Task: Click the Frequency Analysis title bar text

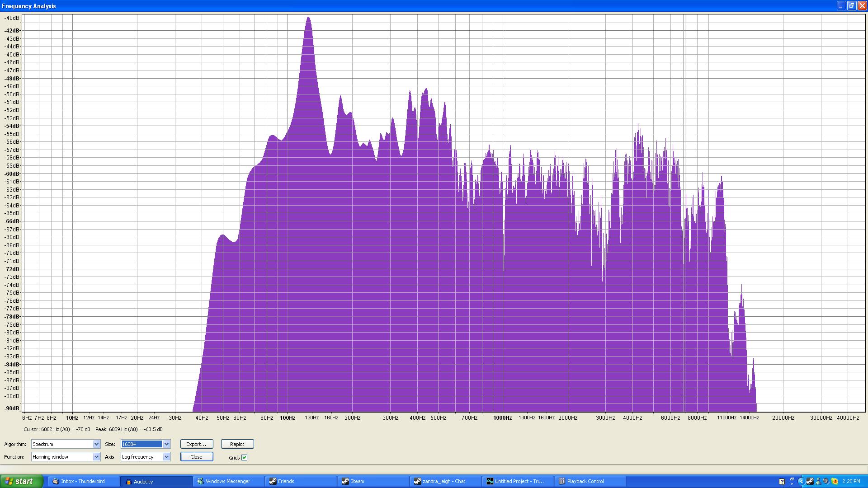Action: point(29,6)
